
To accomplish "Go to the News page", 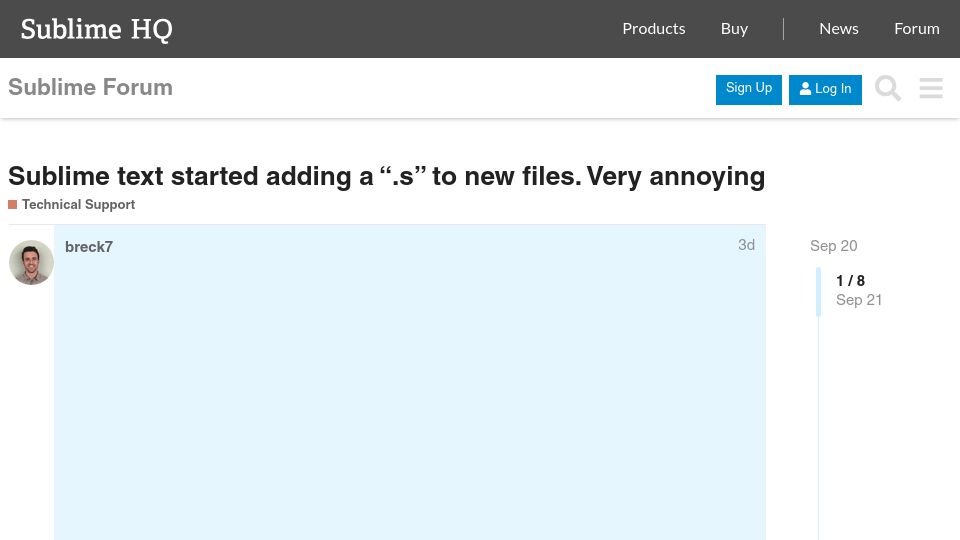I will [839, 29].
